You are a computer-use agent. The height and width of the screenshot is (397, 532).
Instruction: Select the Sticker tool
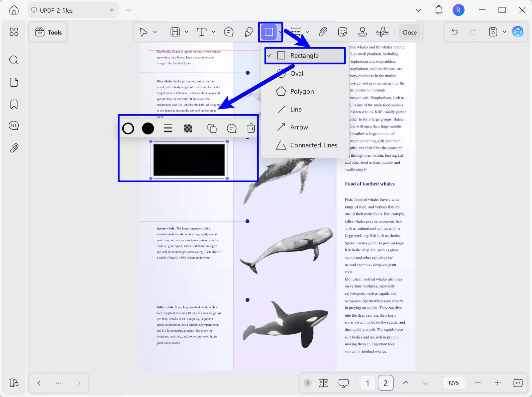click(x=342, y=32)
